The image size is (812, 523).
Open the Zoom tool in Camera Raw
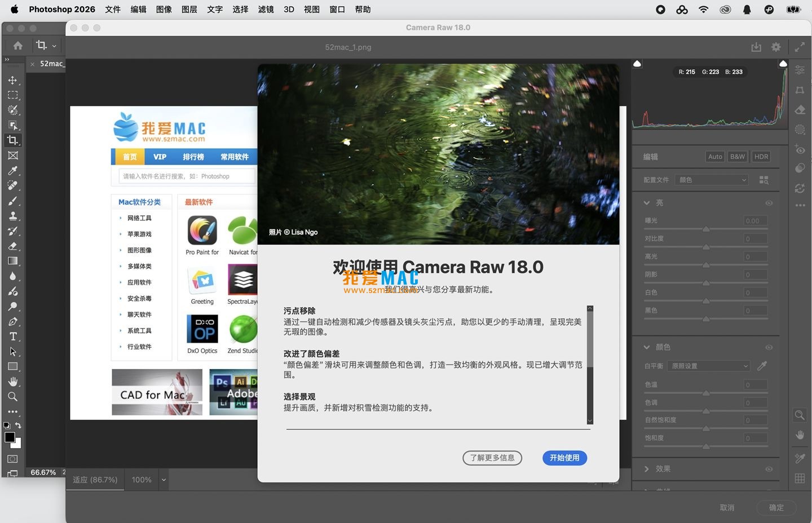tap(799, 415)
